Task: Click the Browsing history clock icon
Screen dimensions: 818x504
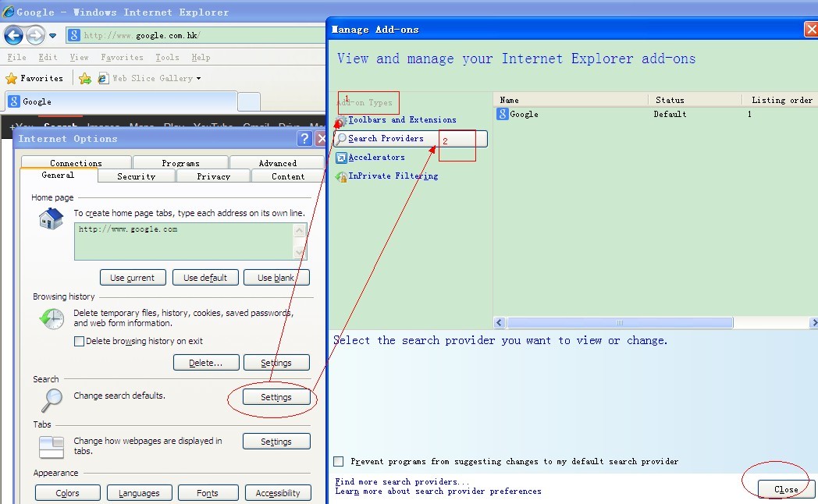Action: tap(52, 318)
